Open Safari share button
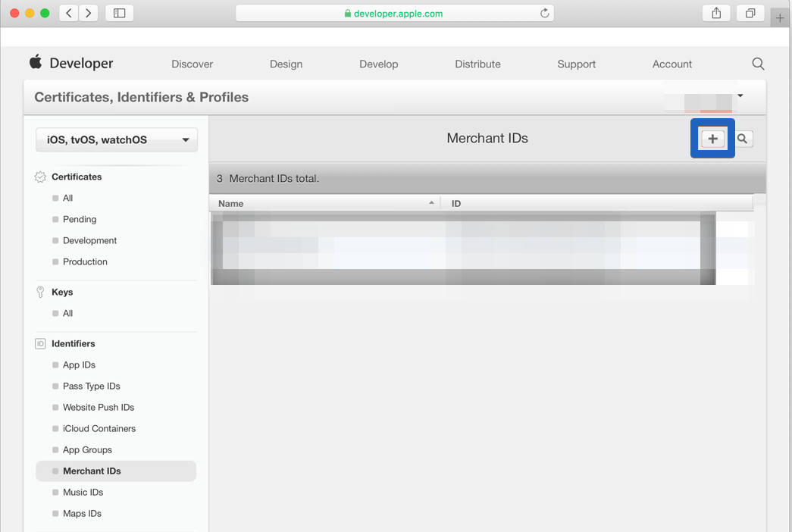The height and width of the screenshot is (532, 792). click(716, 13)
